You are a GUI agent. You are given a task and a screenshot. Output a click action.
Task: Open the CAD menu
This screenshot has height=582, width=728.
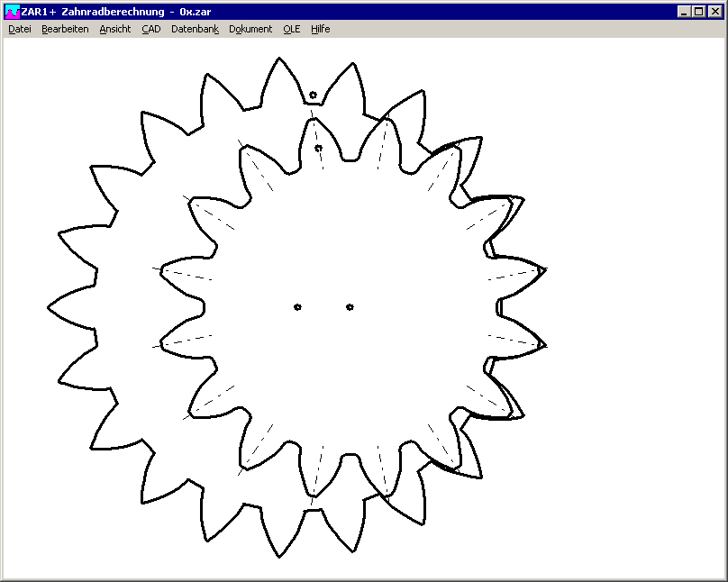(151, 29)
